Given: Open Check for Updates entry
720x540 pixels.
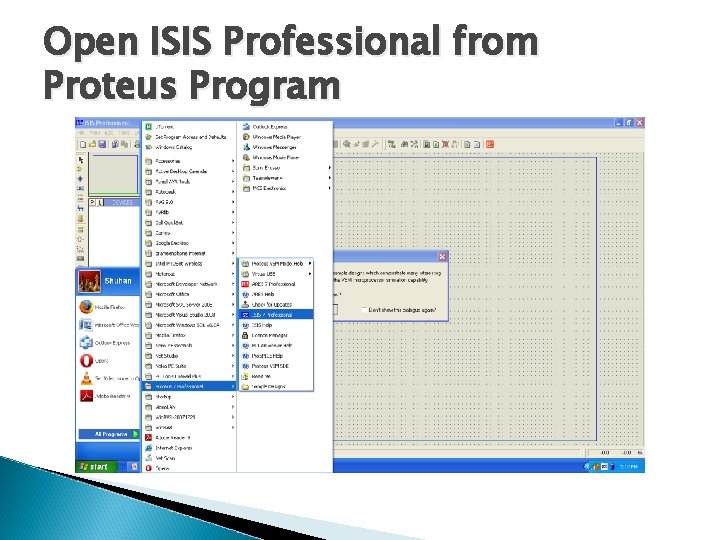Looking at the screenshot, I should click(x=276, y=304).
